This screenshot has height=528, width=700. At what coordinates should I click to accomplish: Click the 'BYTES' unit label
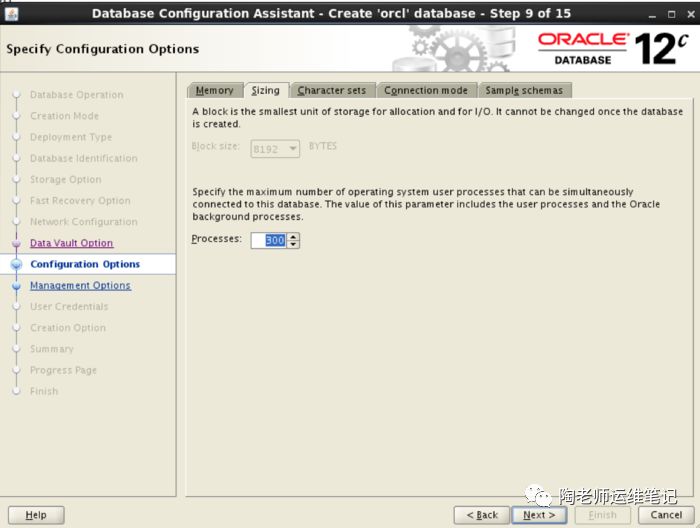[323, 146]
